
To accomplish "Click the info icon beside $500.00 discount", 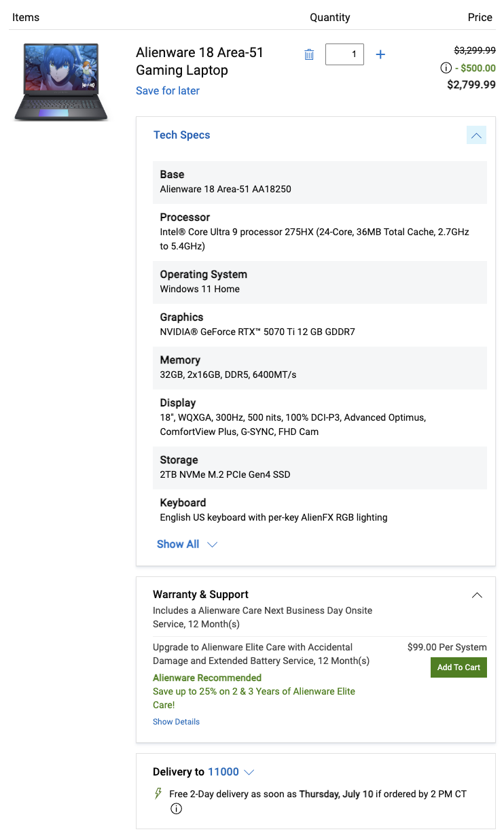I will (446, 68).
